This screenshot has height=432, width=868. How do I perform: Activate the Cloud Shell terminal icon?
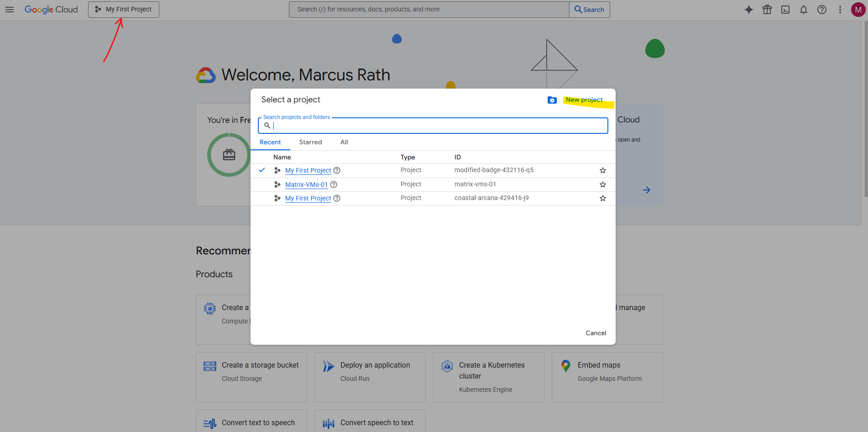(x=785, y=10)
